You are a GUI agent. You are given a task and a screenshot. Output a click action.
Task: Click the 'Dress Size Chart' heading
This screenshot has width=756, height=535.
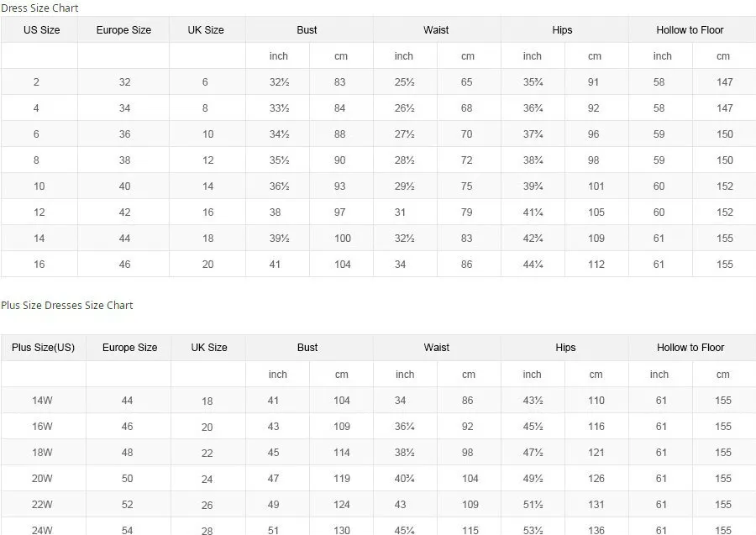coord(40,8)
